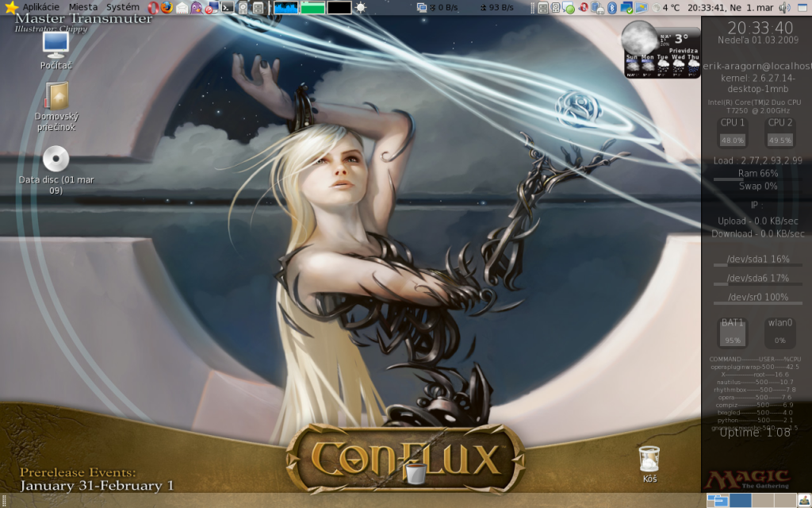Open the drawer icon in notification area
The height and width of the screenshot is (508, 812).
point(542,7)
